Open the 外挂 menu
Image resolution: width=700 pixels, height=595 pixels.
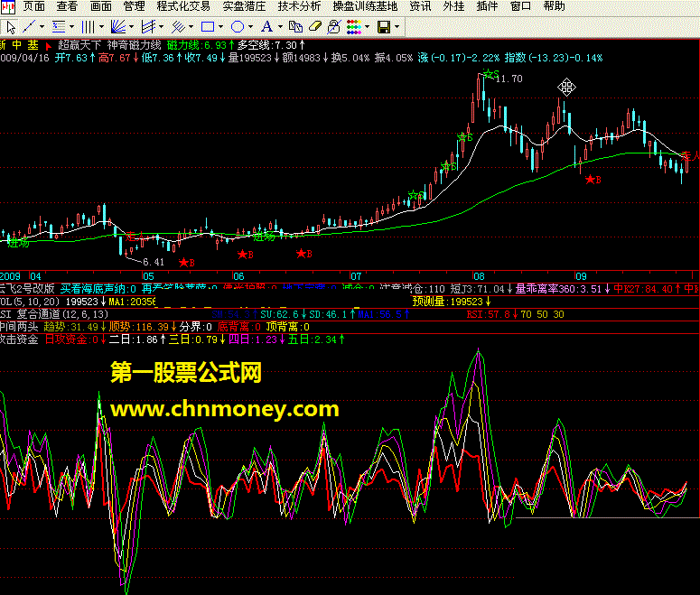tap(453, 6)
